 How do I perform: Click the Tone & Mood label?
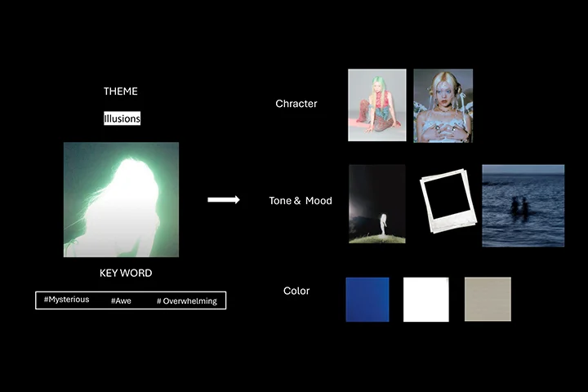tap(301, 201)
